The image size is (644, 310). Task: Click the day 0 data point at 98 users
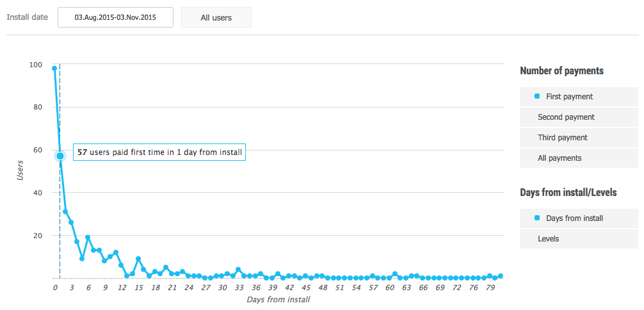pyautogui.click(x=54, y=69)
